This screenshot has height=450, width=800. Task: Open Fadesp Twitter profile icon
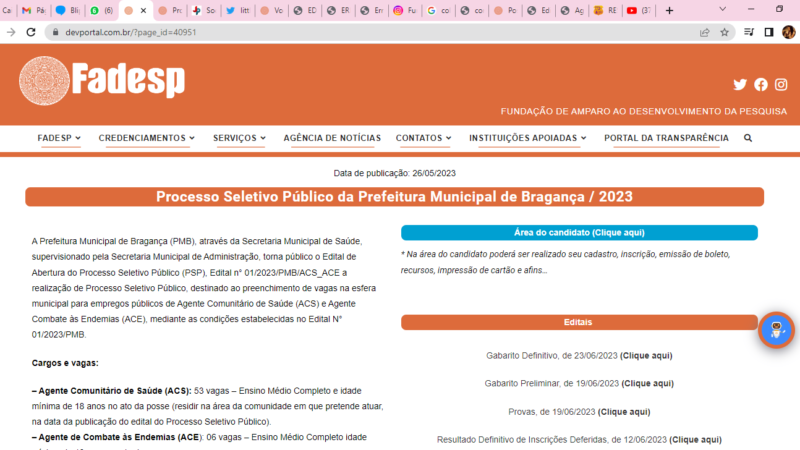click(740, 85)
